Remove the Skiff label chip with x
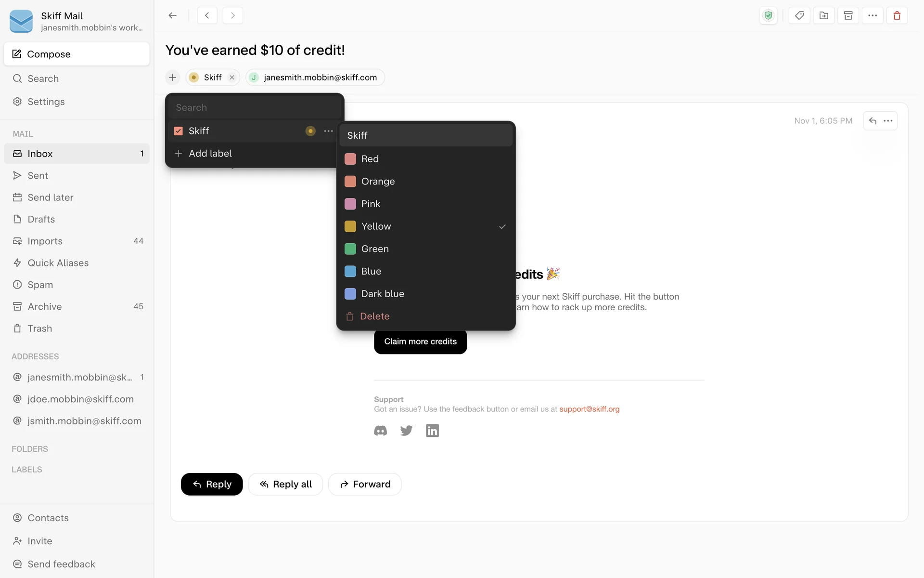The height and width of the screenshot is (578, 924). click(x=232, y=78)
